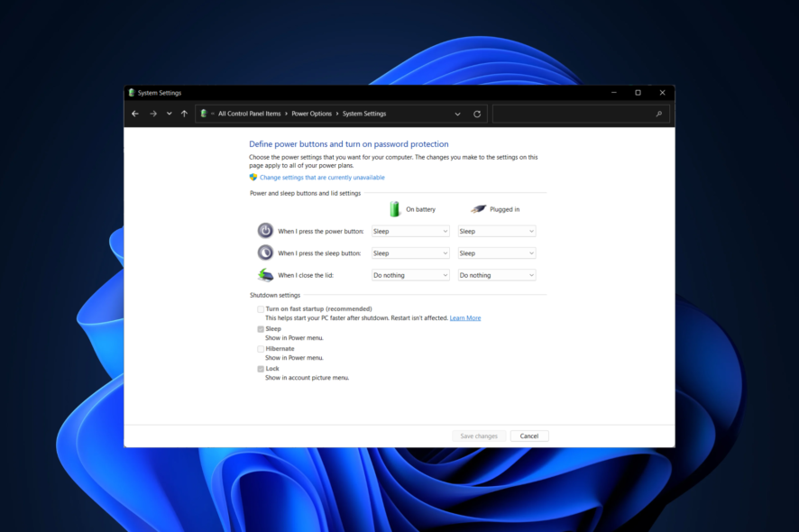Close the System Settings window

[x=663, y=93]
